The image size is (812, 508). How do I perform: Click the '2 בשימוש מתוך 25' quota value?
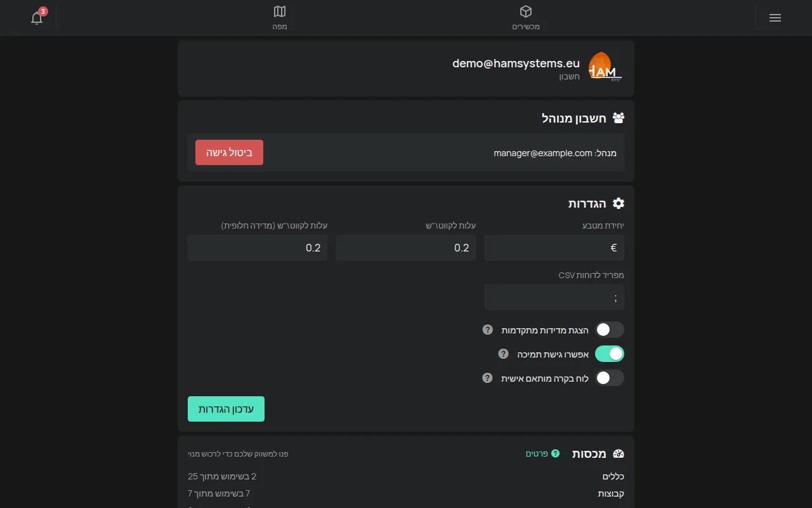click(222, 476)
